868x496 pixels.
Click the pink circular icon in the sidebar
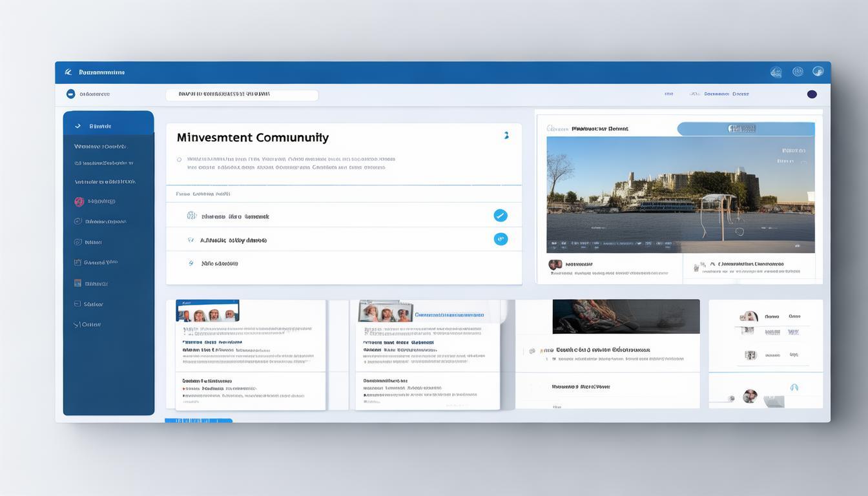(x=79, y=201)
